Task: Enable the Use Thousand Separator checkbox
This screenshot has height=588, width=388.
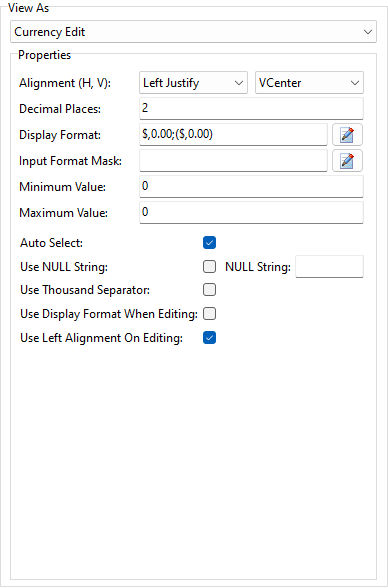Action: pos(209,290)
